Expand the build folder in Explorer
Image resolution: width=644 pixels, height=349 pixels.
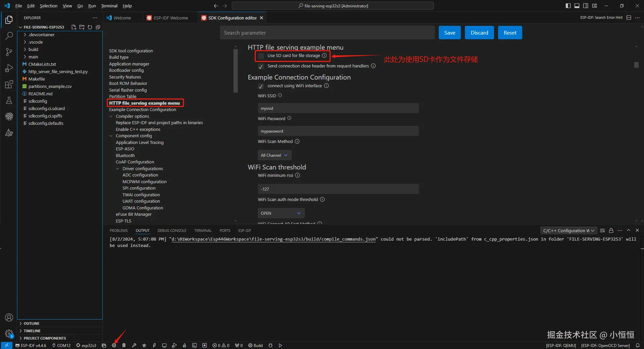point(25,49)
